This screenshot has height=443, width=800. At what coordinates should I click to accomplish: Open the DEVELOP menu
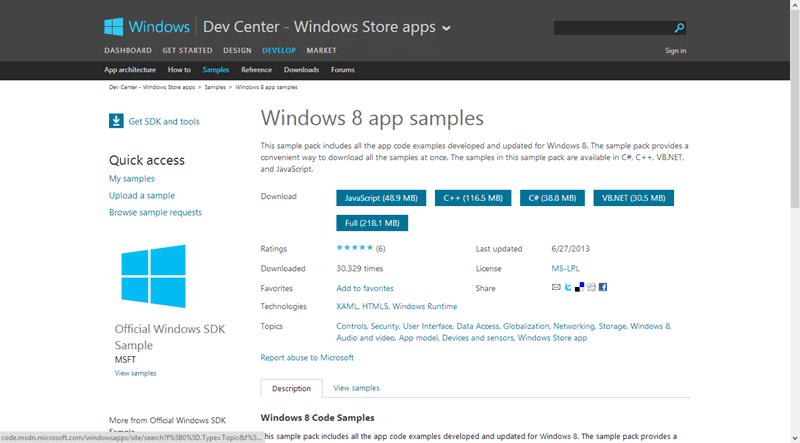(x=279, y=51)
